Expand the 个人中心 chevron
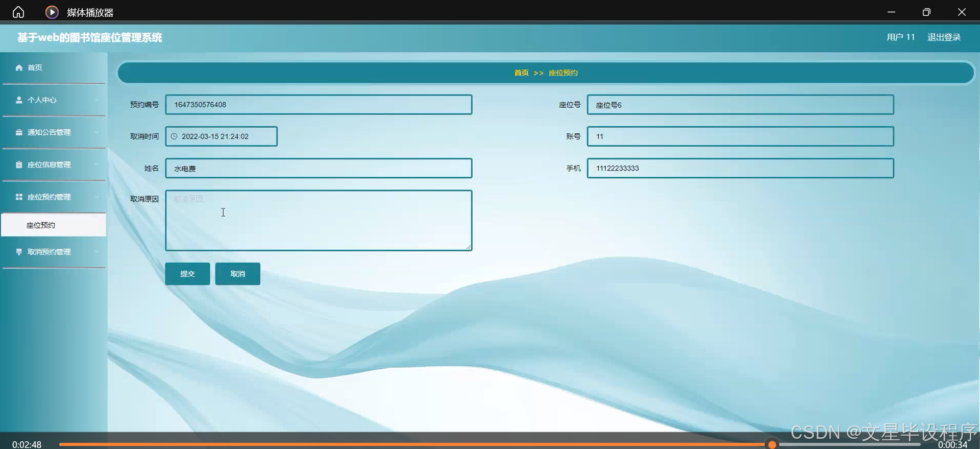980x449 pixels. [97, 100]
